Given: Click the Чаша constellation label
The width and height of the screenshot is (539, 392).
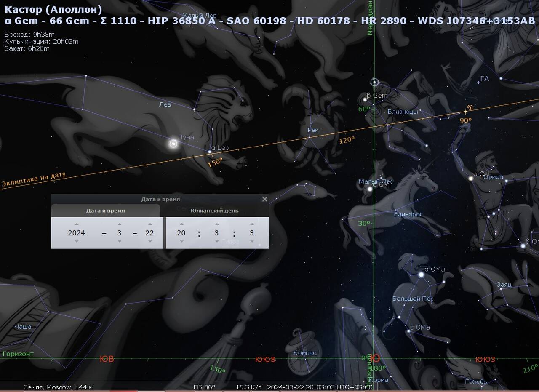Looking at the screenshot, I should [23, 326].
